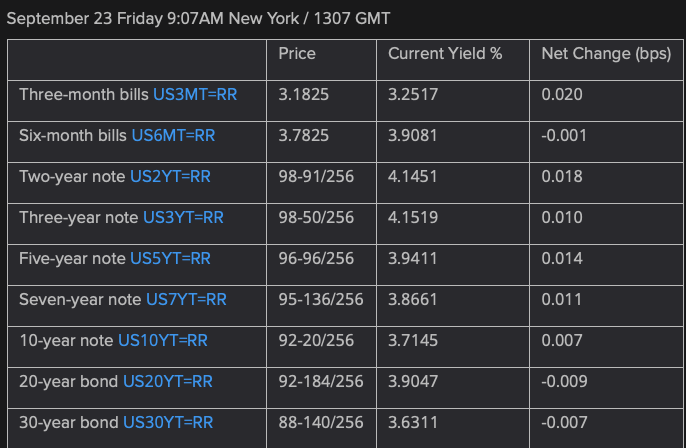
Task: Select the US30YT=RR 30-year bond link
Action: [168, 422]
